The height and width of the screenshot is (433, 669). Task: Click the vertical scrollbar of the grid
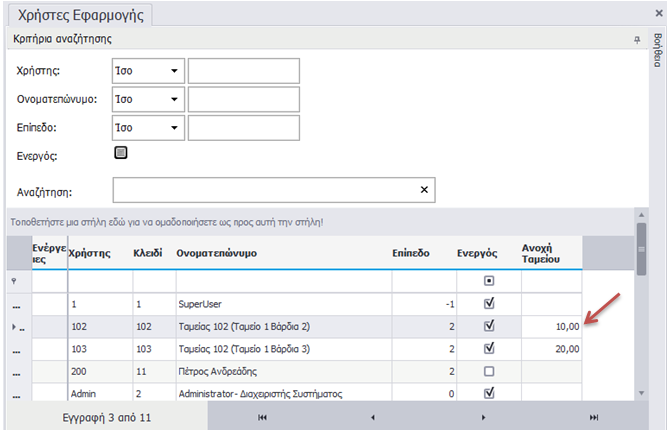click(x=641, y=300)
